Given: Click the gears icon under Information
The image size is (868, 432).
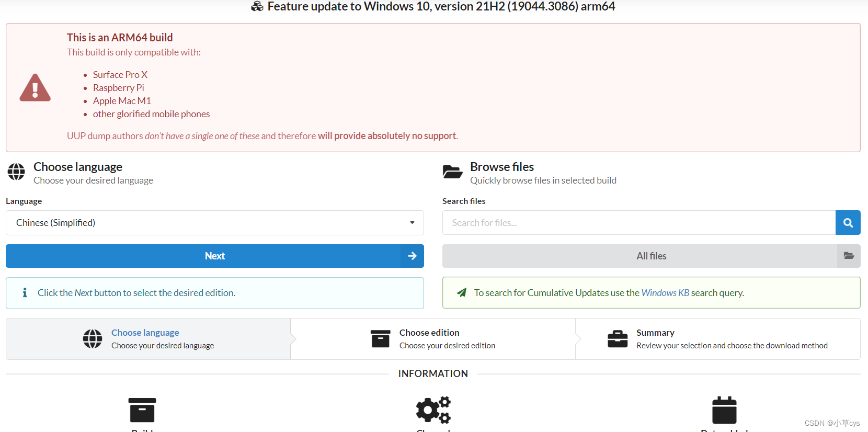Looking at the screenshot, I should click(x=433, y=410).
